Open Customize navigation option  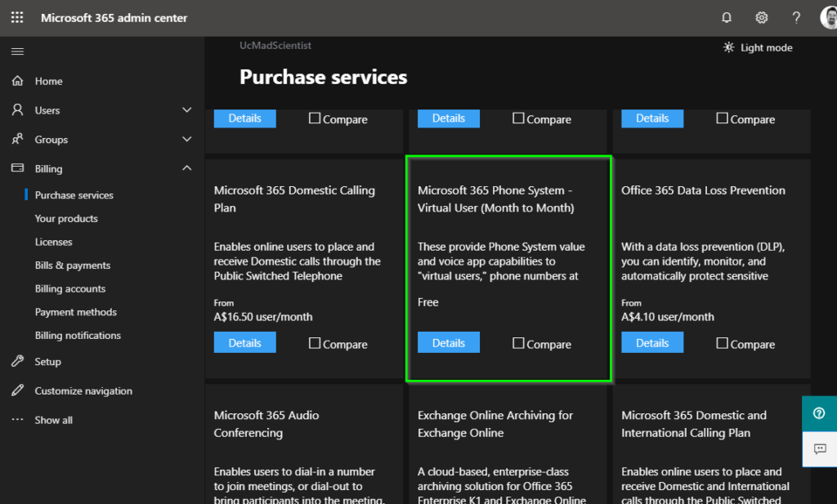83,391
